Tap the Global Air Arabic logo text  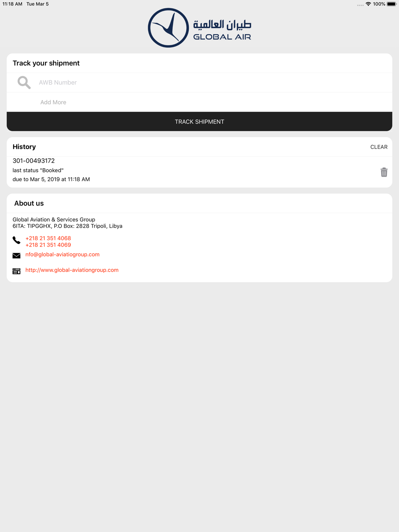click(222, 24)
